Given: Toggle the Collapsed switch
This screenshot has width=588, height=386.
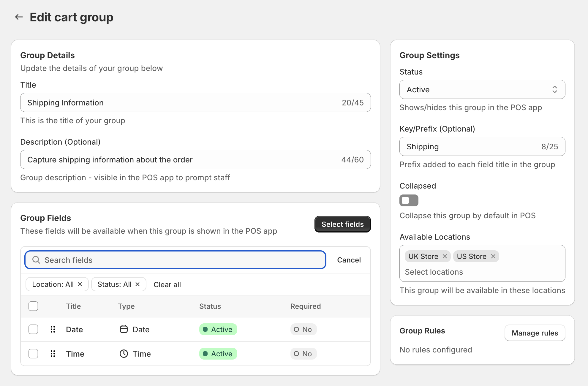Looking at the screenshot, I should click(x=409, y=200).
